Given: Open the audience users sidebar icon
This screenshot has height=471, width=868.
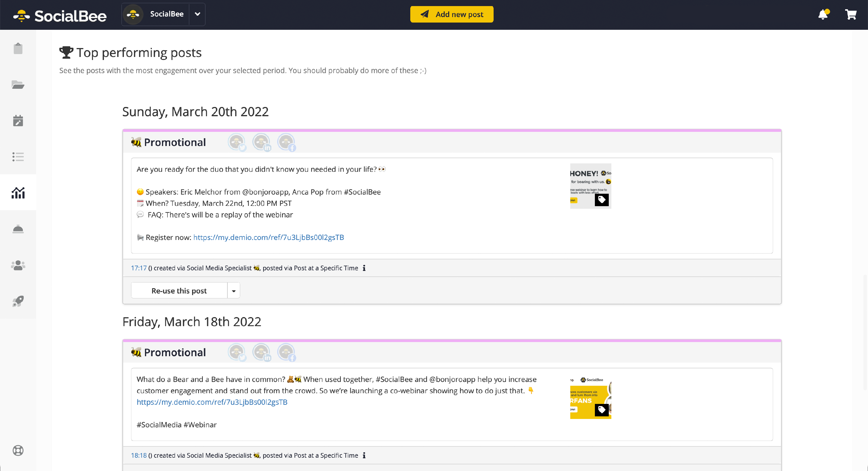Looking at the screenshot, I should 18,265.
